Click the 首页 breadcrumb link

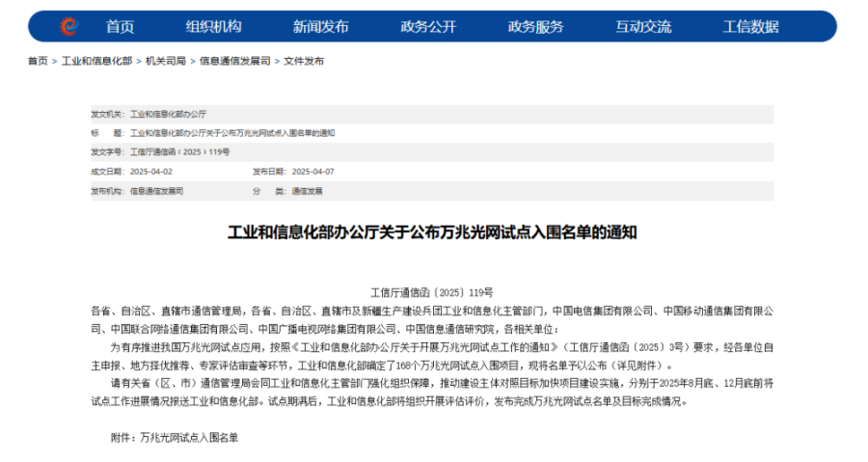pyautogui.click(x=38, y=61)
